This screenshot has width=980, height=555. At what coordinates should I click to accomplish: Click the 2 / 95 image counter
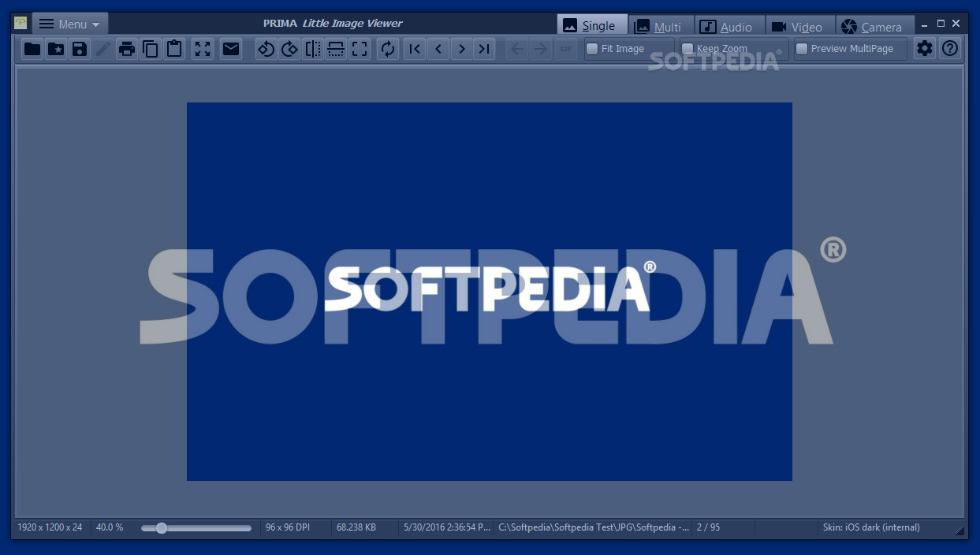click(x=708, y=527)
